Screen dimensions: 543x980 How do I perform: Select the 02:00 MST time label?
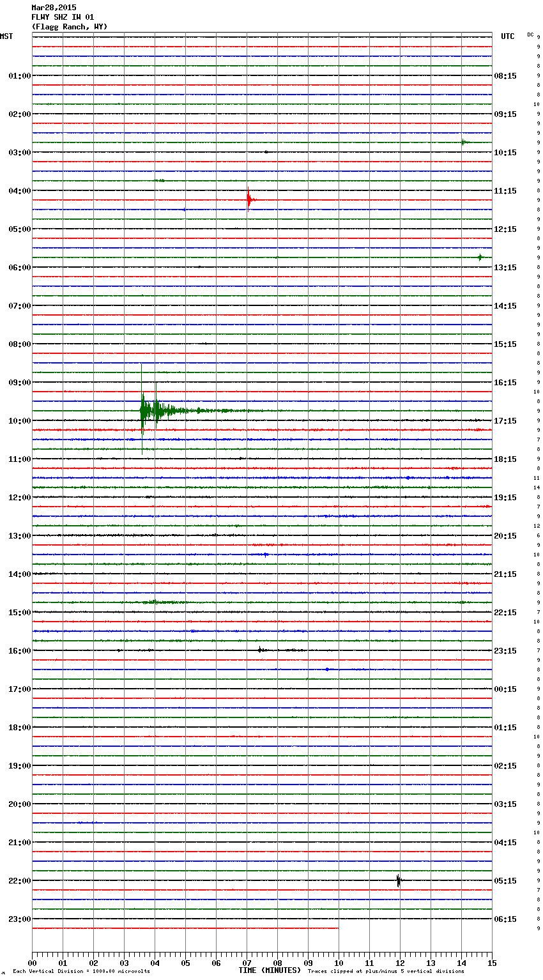20,114
